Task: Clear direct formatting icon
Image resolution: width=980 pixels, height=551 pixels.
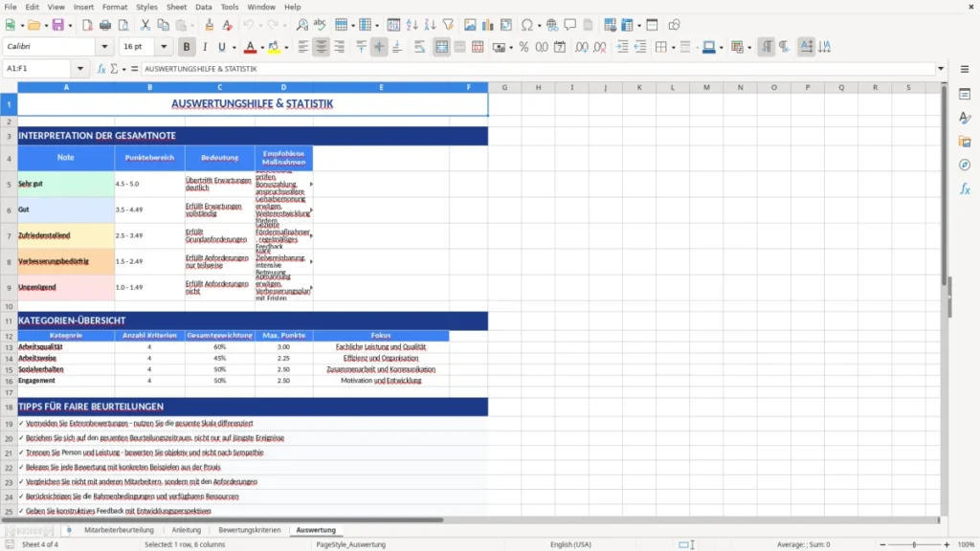Action: click(228, 25)
